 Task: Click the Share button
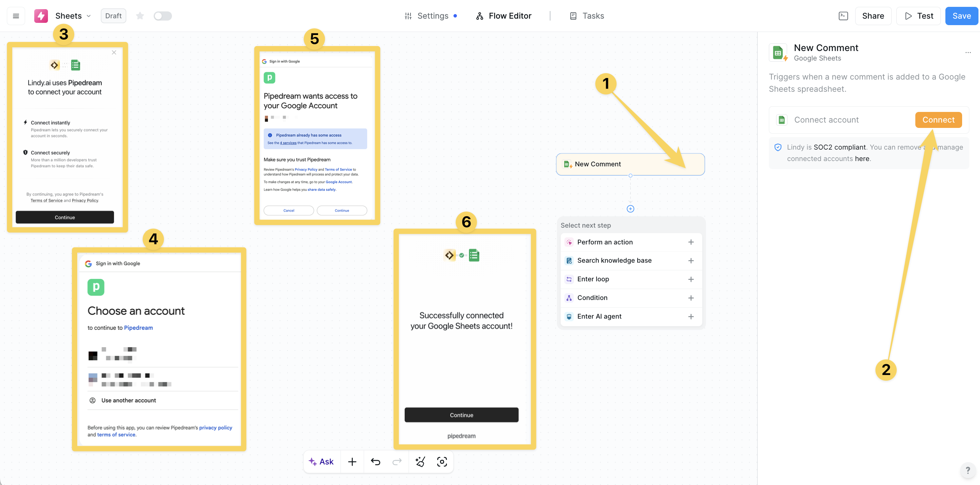pyautogui.click(x=873, y=16)
